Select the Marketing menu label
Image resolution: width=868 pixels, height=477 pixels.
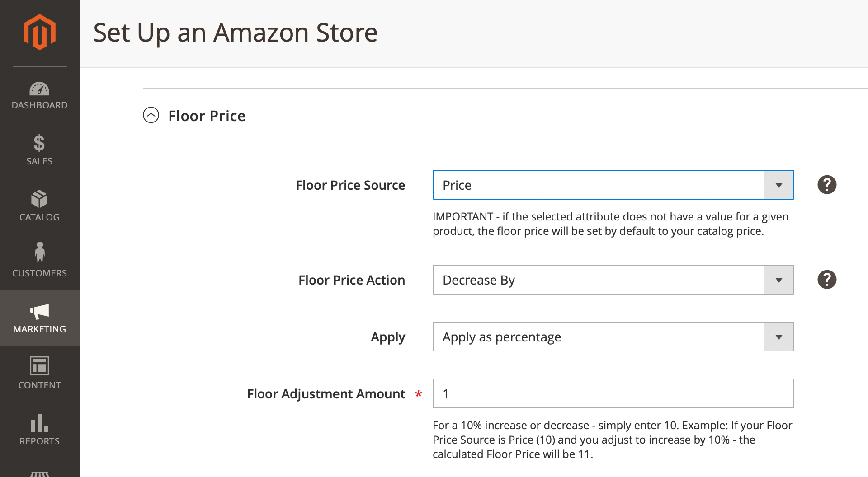(x=39, y=329)
